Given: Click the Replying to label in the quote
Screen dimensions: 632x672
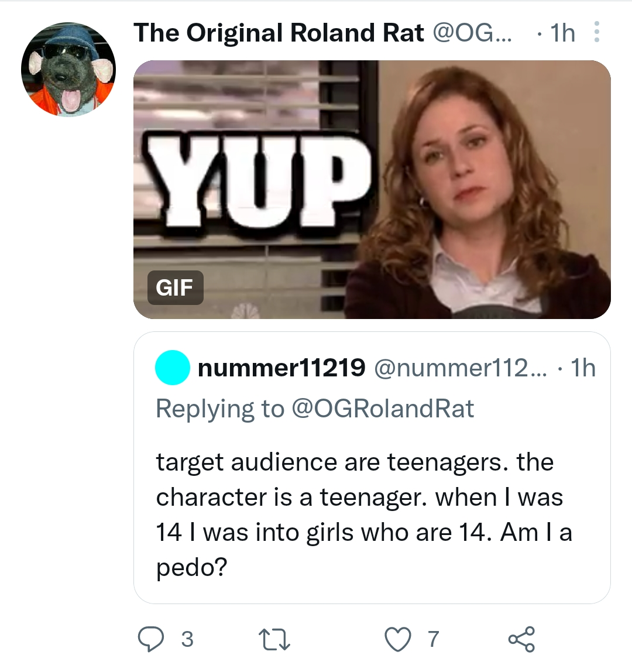Looking at the screenshot, I should pyautogui.click(x=220, y=409).
